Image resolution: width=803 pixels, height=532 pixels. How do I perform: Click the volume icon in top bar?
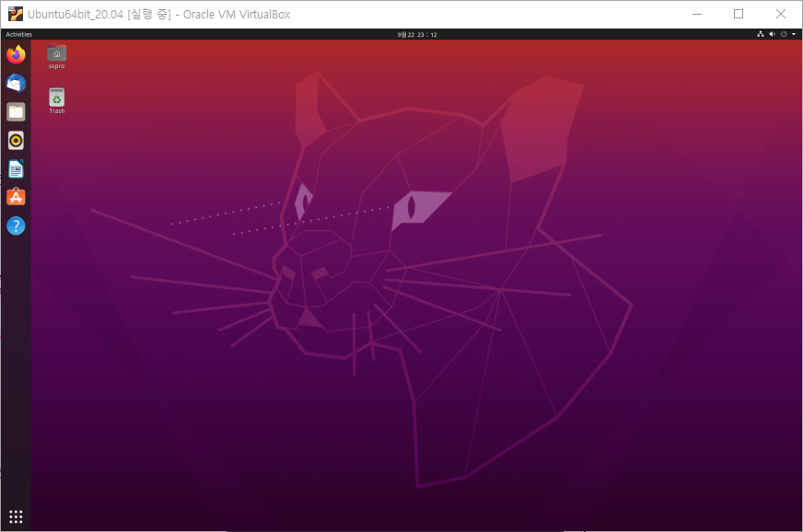[773, 34]
